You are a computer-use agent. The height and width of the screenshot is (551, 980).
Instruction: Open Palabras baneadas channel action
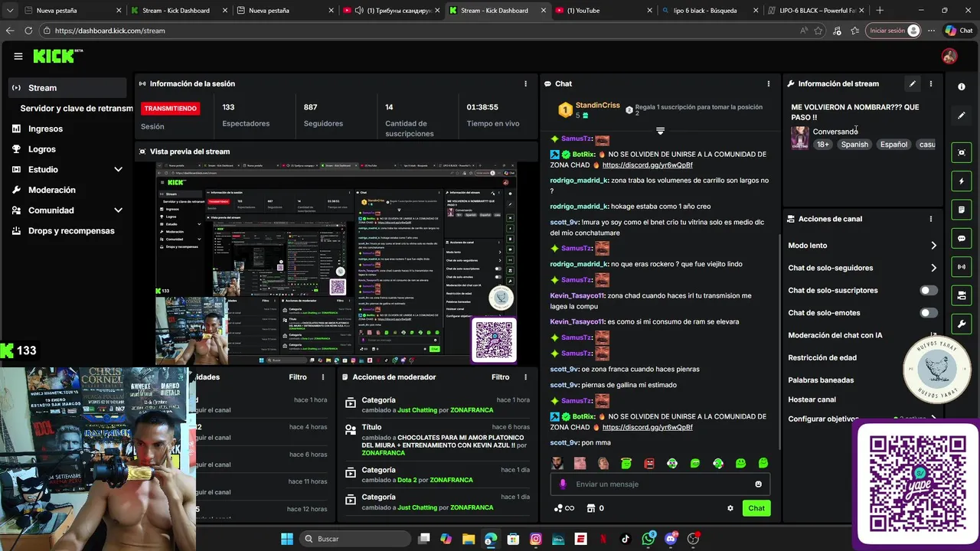821,380
